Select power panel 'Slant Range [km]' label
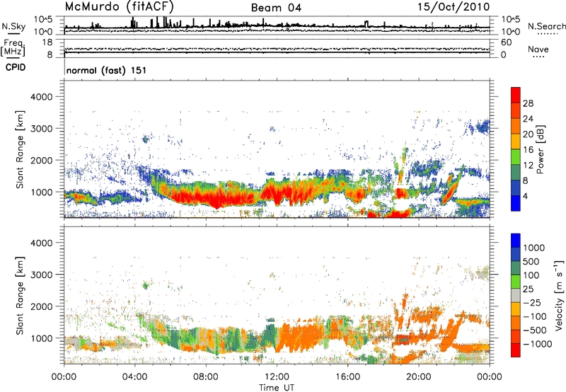This screenshot has width=566, height=392. (x=20, y=149)
